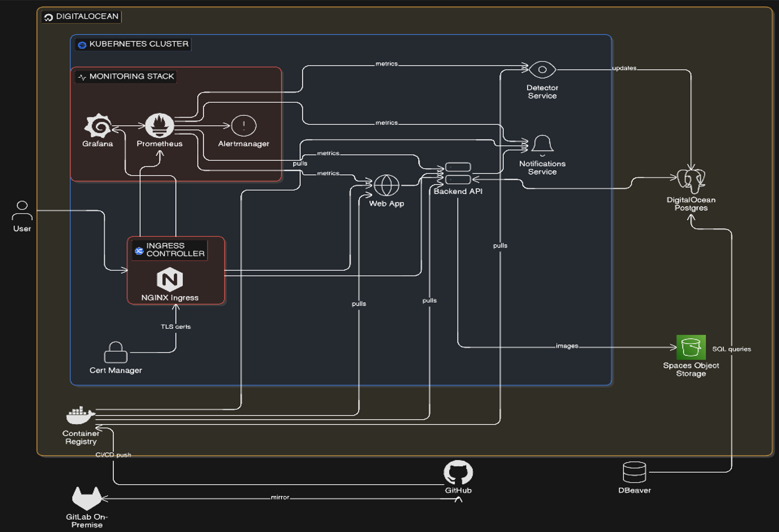
Task: Select the 'DigitalOcean Postgres' text label
Action: coord(691,204)
